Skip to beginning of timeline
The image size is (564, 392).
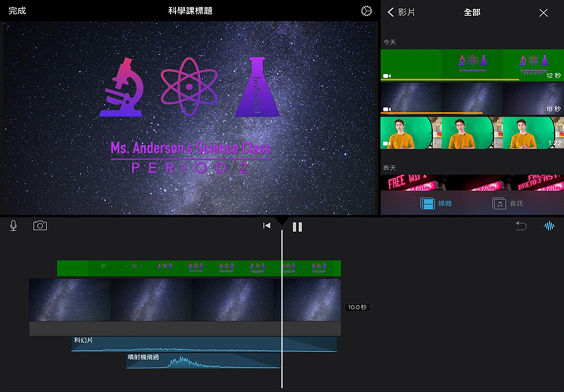266,226
